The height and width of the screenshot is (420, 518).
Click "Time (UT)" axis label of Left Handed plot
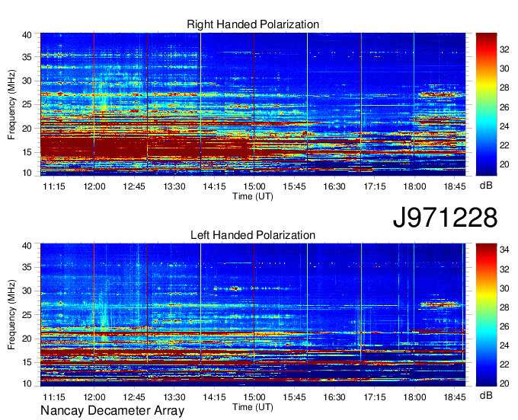253,407
